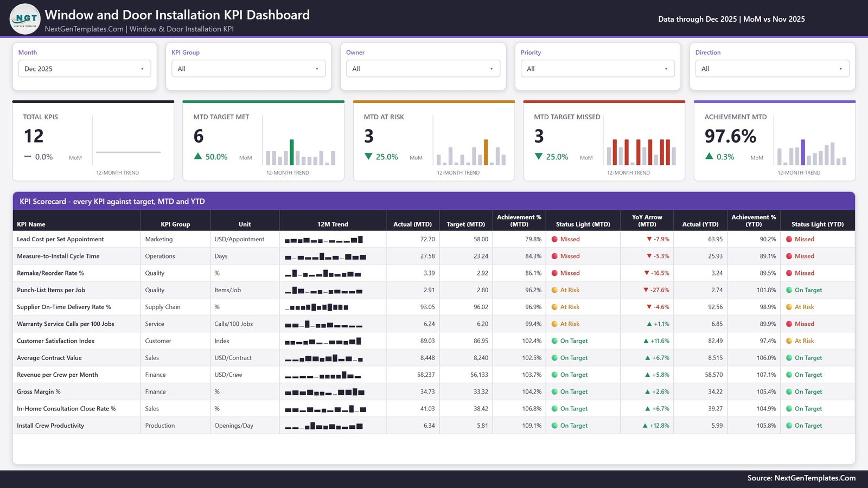Screen dimensions: 868x488
Task: Click YTD status light for Punch-List Items per Job
Action: pyautogui.click(x=789, y=290)
